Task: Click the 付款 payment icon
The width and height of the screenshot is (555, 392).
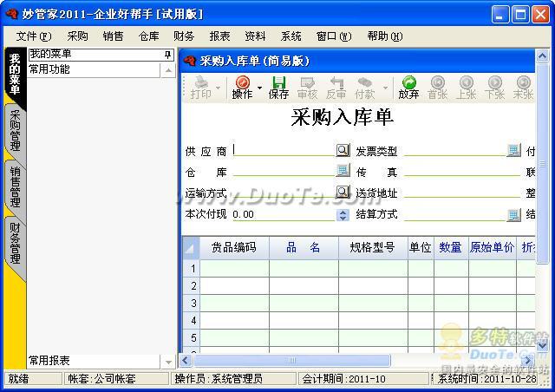Action: click(364, 87)
